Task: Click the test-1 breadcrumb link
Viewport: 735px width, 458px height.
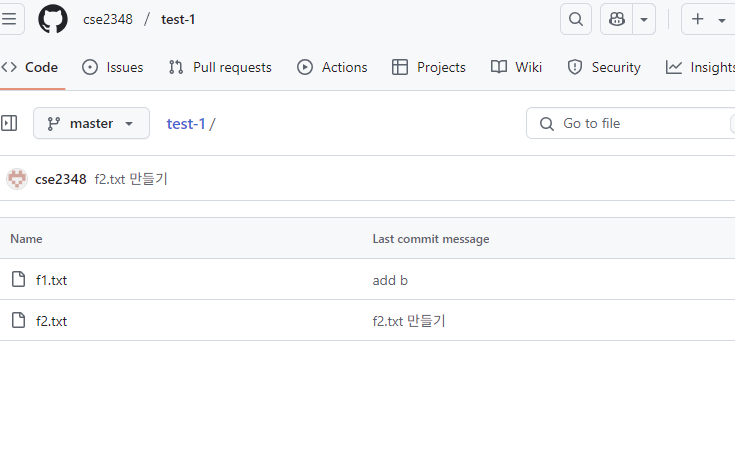Action: click(x=186, y=124)
